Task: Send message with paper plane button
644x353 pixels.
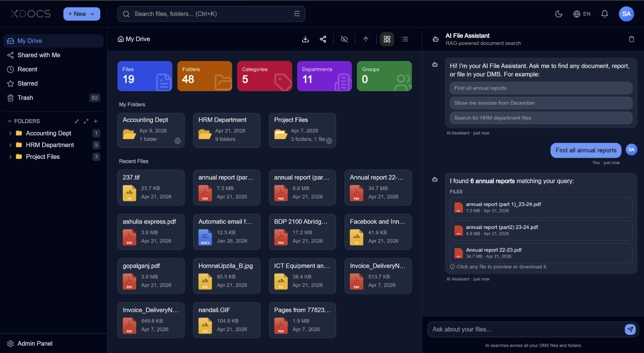Action: (630, 329)
